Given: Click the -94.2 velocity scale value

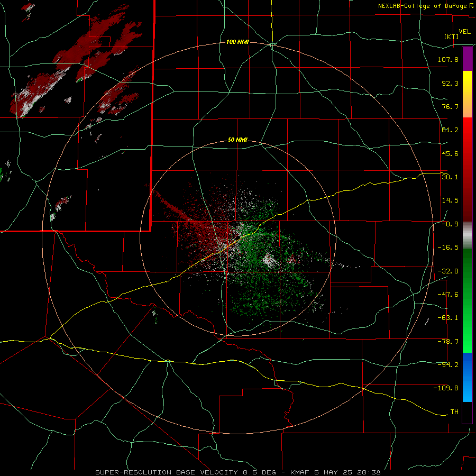Looking at the screenshot, I should point(448,365).
